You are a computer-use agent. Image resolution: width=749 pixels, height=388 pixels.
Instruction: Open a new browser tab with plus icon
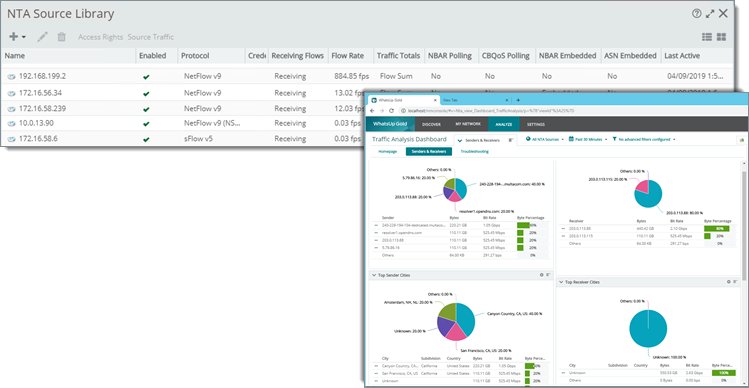[518, 100]
